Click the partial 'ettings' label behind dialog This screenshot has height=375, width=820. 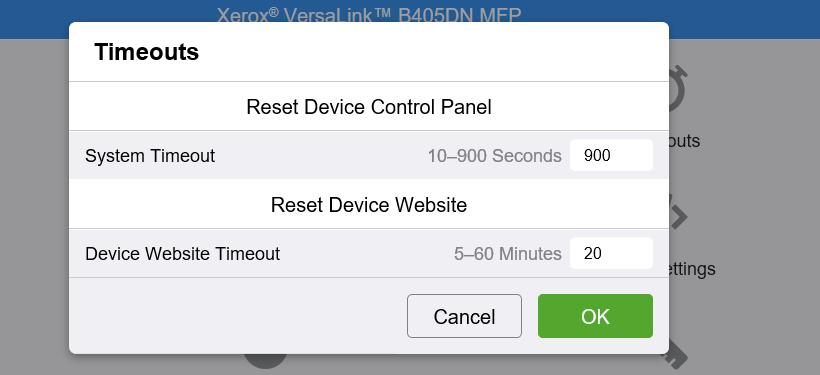(x=692, y=269)
